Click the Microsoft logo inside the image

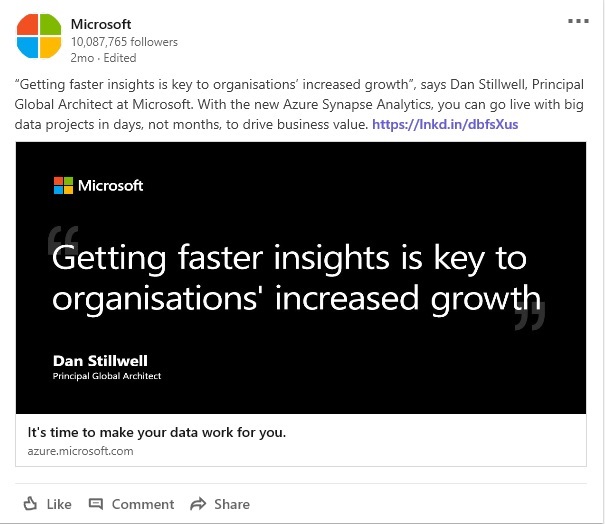pos(98,186)
